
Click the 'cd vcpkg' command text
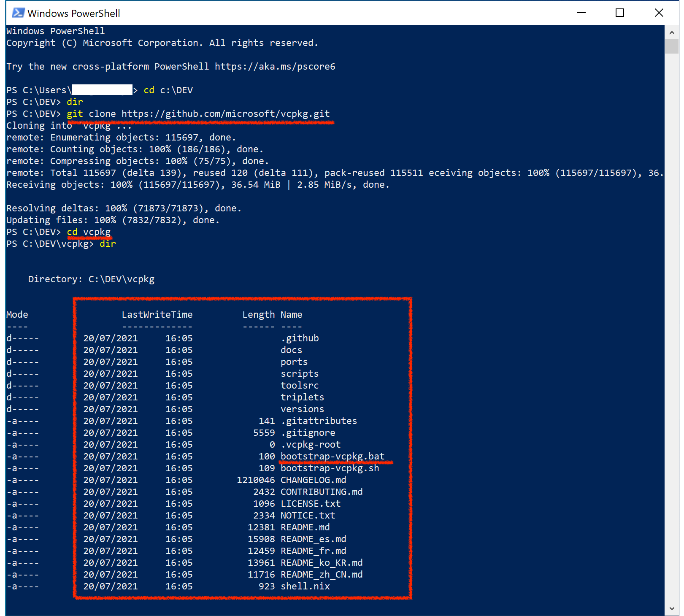click(89, 232)
